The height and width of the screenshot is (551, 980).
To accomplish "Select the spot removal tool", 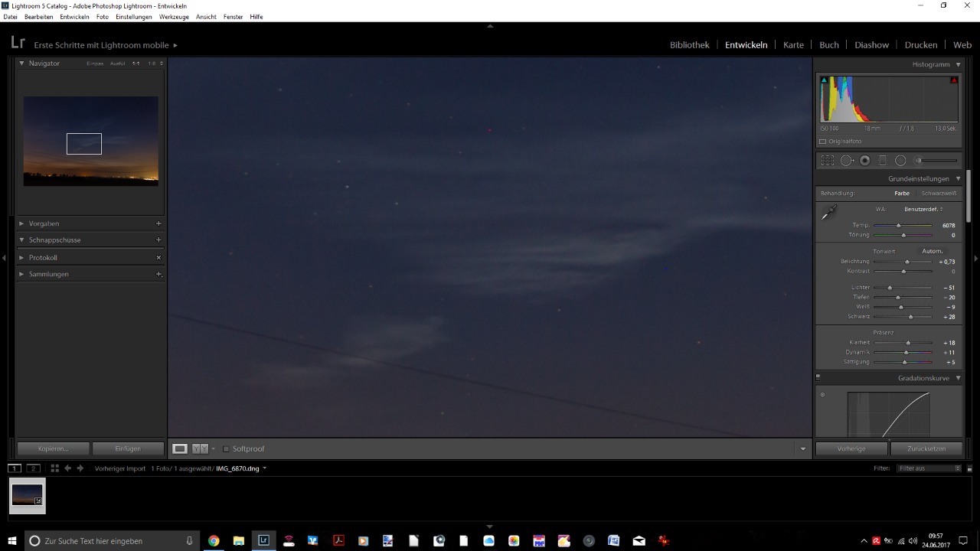I will pos(847,161).
